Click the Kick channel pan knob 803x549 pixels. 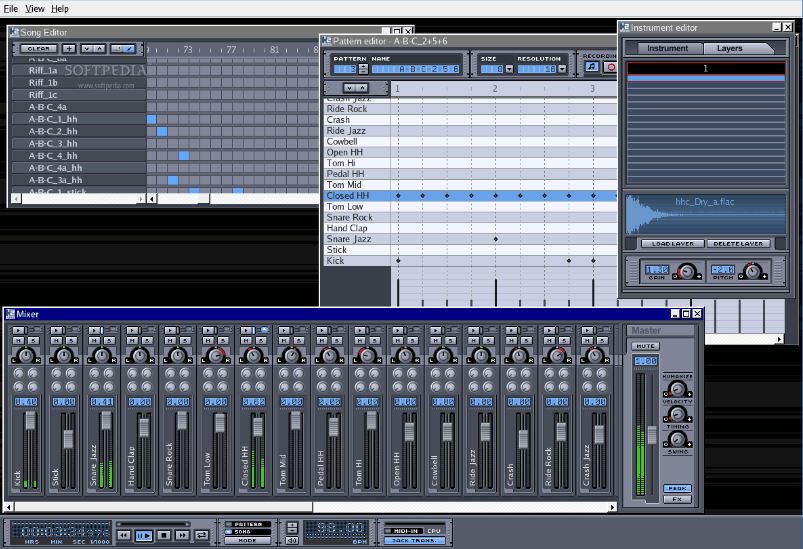pos(26,354)
